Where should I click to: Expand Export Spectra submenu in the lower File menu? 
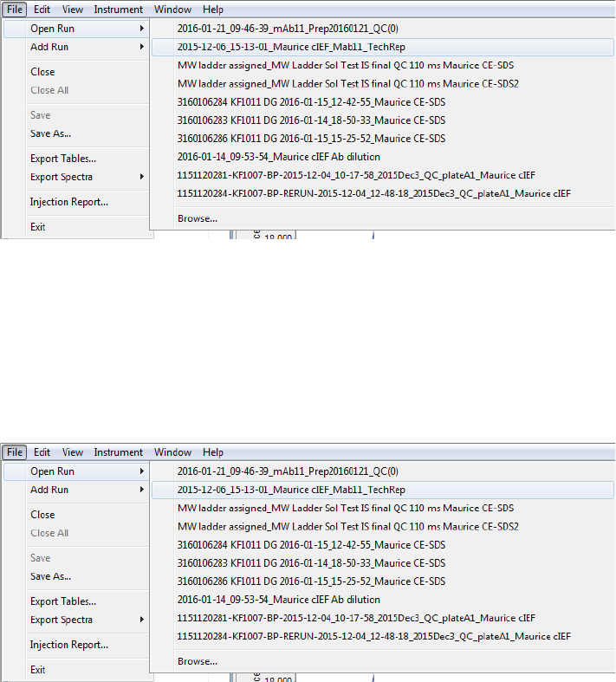[x=76, y=620]
